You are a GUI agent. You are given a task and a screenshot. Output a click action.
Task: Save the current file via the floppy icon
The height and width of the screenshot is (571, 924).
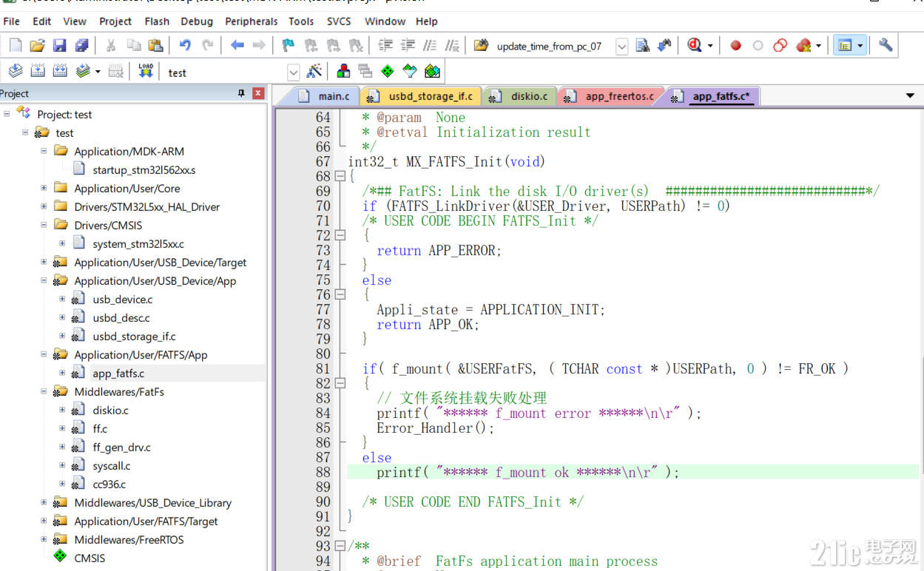(x=59, y=46)
